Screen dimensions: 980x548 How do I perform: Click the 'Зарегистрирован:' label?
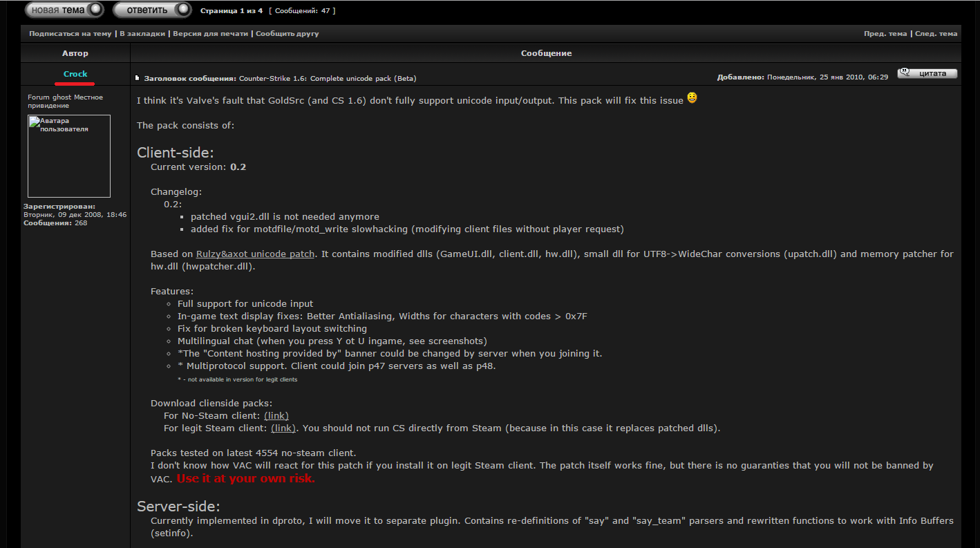[x=59, y=206]
